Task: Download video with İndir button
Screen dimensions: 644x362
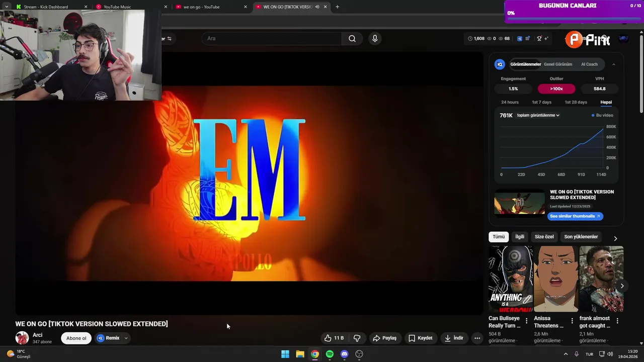Action: pyautogui.click(x=454, y=338)
